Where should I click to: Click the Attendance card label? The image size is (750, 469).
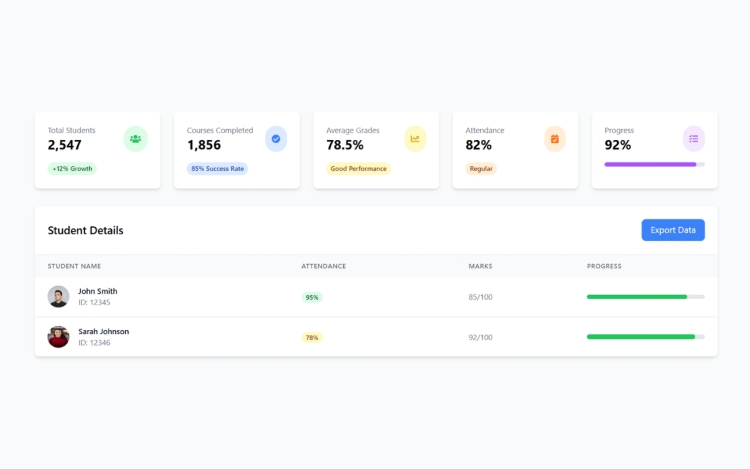pos(485,130)
